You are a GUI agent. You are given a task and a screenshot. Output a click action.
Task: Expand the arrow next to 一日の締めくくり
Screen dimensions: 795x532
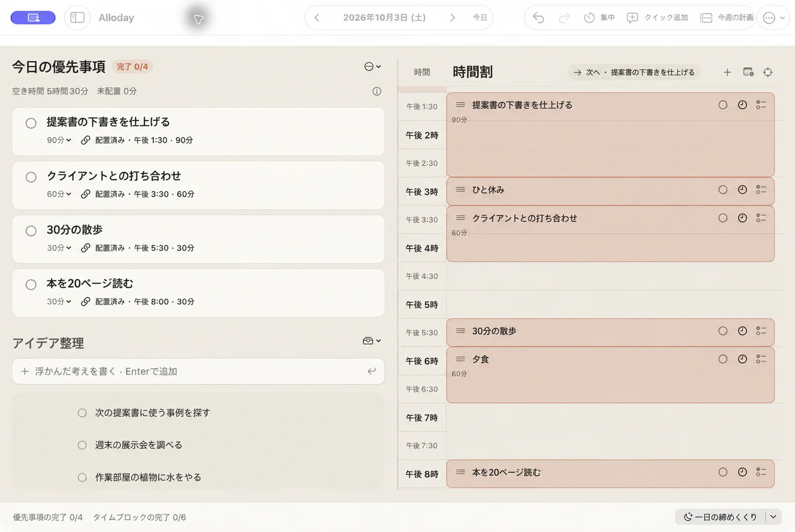773,516
